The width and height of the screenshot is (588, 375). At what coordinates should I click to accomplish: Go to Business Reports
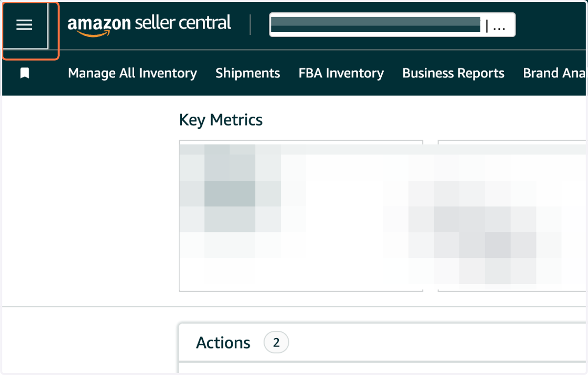coord(453,73)
